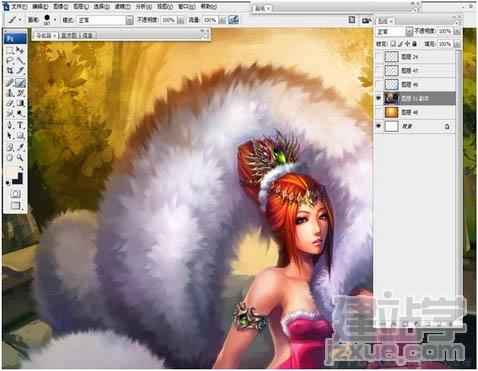Select the Zoom tool
This screenshot has height=371, width=478.
click(20, 157)
